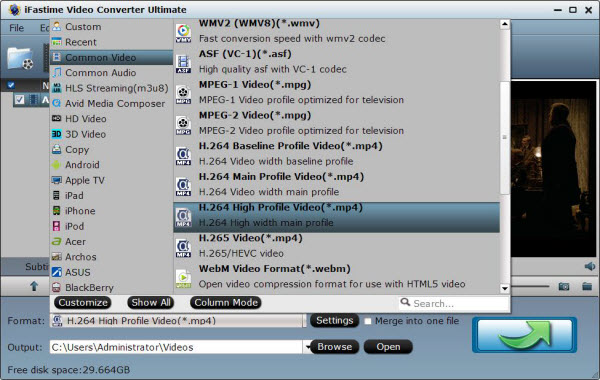Image resolution: width=600 pixels, height=380 pixels.
Task: Open the Format dropdown field
Action: tap(176, 321)
